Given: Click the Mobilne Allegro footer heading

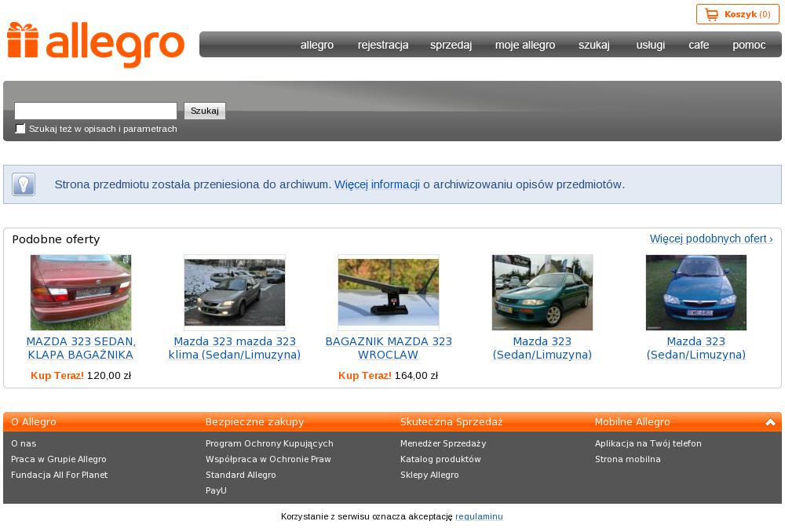Looking at the screenshot, I should (x=632, y=422).
